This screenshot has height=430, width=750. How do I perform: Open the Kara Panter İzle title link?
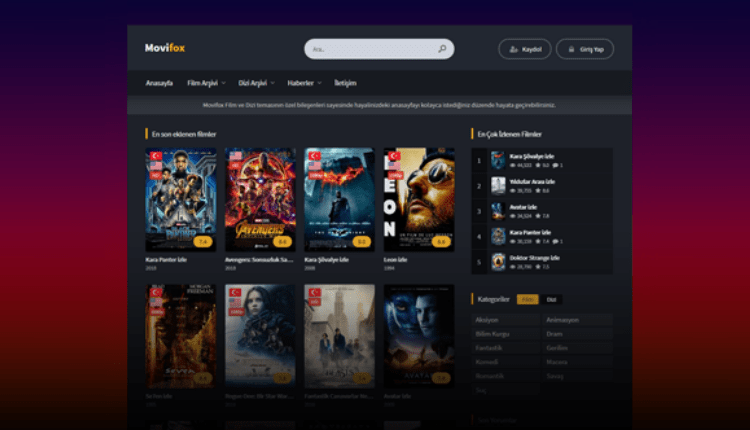click(166, 260)
